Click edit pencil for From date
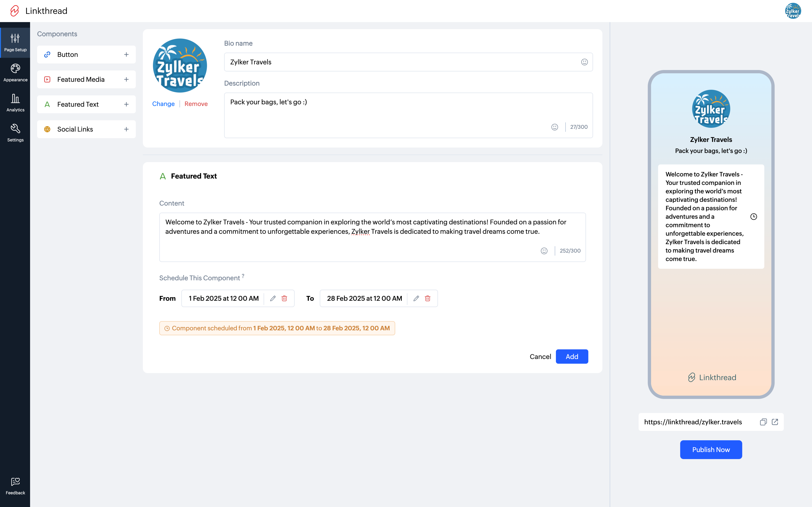This screenshot has height=507, width=812. coord(273,298)
